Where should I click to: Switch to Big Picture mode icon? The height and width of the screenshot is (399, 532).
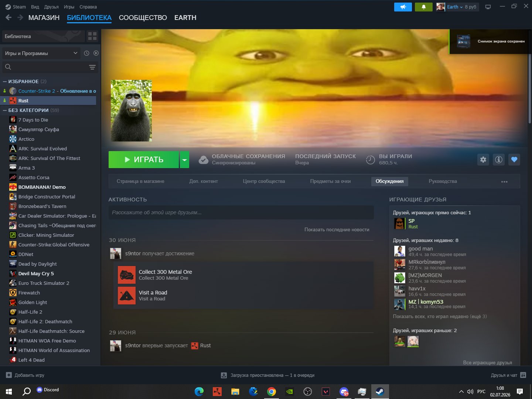(488, 7)
